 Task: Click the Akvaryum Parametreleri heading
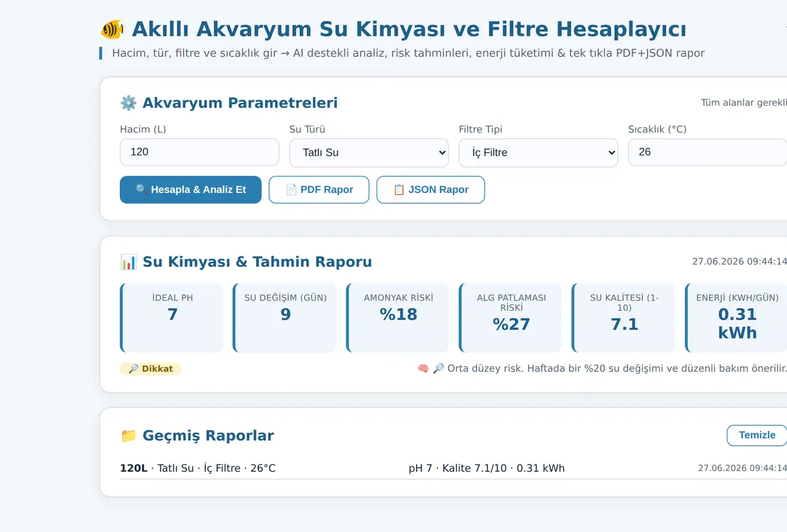[x=240, y=103]
